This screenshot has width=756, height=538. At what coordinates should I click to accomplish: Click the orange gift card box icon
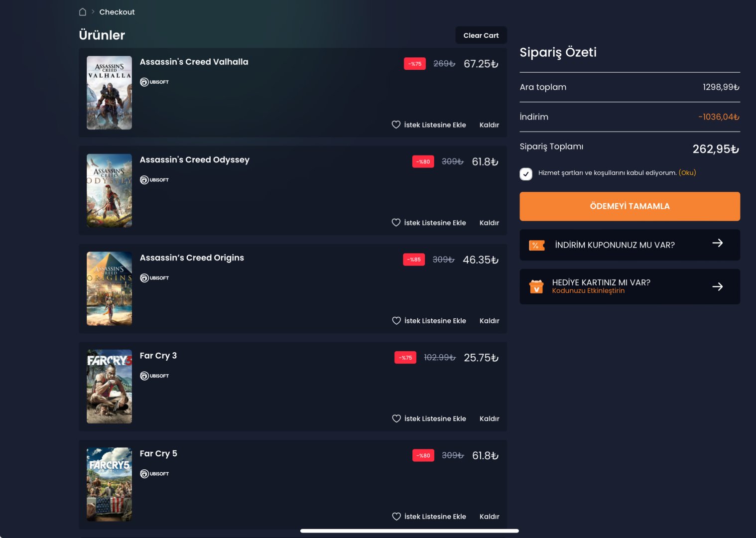click(536, 286)
